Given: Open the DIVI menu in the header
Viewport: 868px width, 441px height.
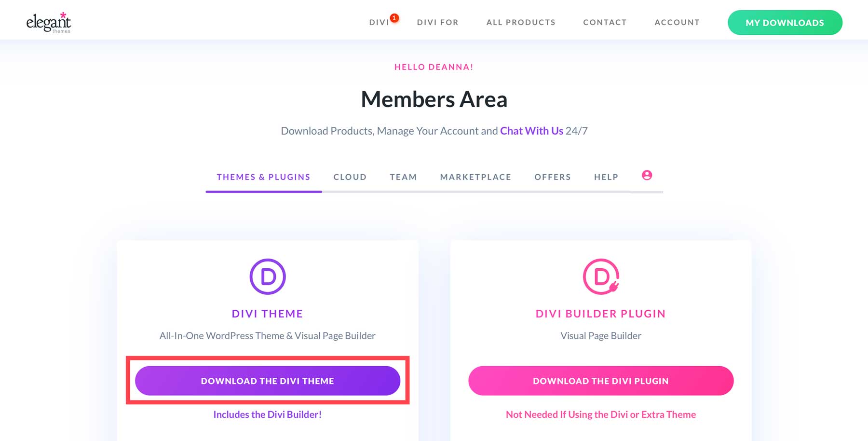Looking at the screenshot, I should click(378, 22).
